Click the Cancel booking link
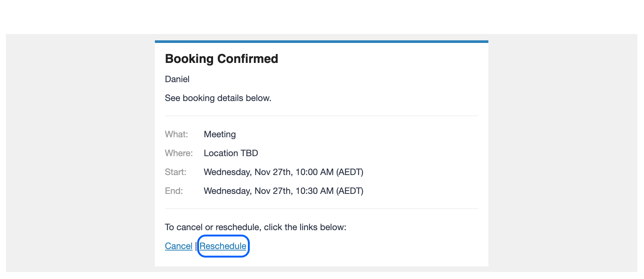Viewport: 644px width, 279px height. pyautogui.click(x=179, y=246)
